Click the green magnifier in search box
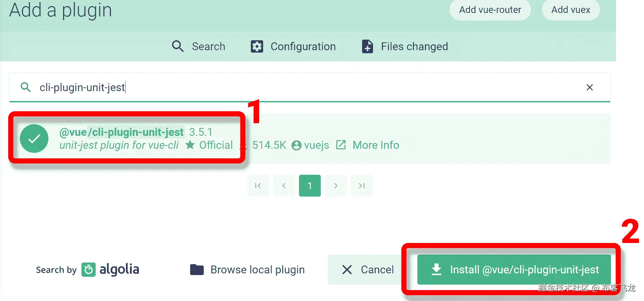Image resolution: width=644 pixels, height=301 pixels. pos(26,87)
